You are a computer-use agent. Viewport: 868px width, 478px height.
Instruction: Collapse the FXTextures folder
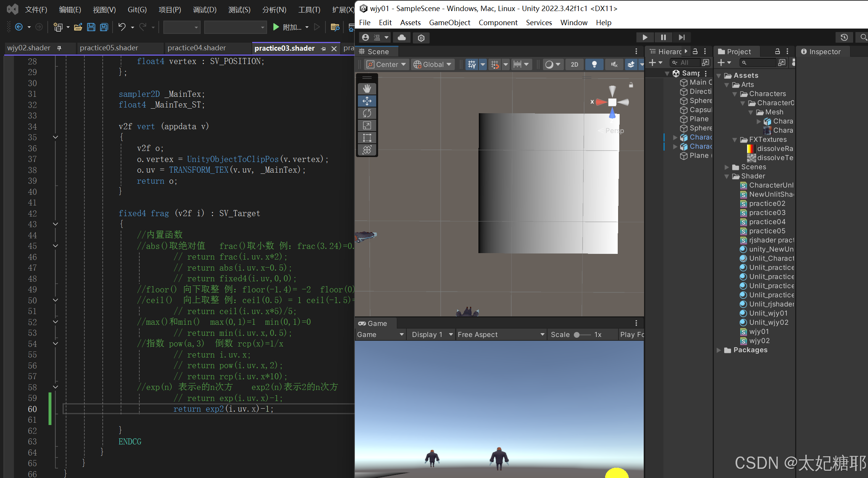click(735, 140)
